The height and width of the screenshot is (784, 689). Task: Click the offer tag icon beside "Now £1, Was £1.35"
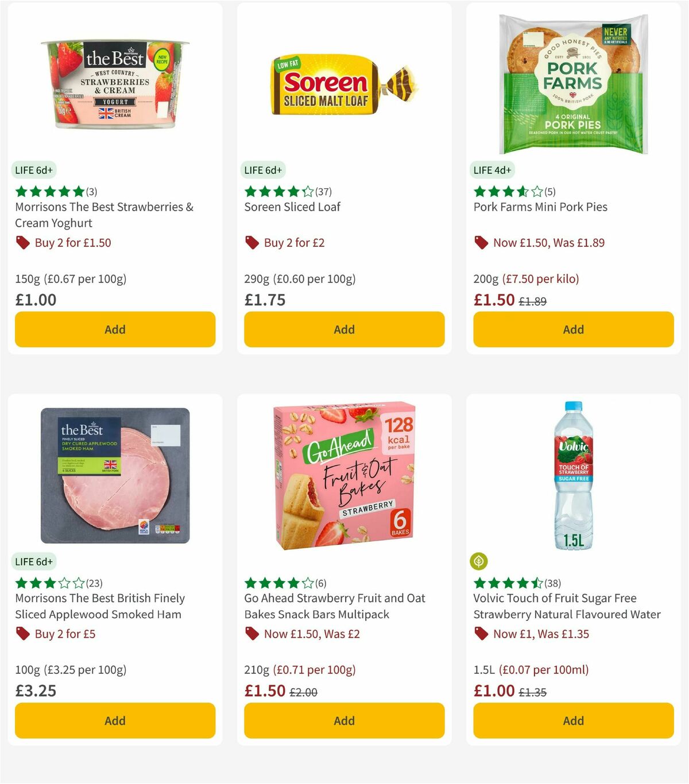tap(481, 634)
